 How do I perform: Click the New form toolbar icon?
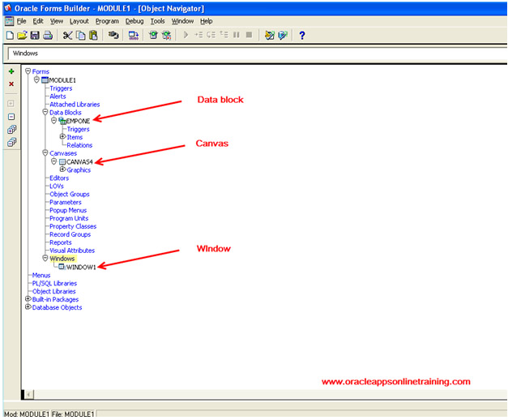coord(10,35)
